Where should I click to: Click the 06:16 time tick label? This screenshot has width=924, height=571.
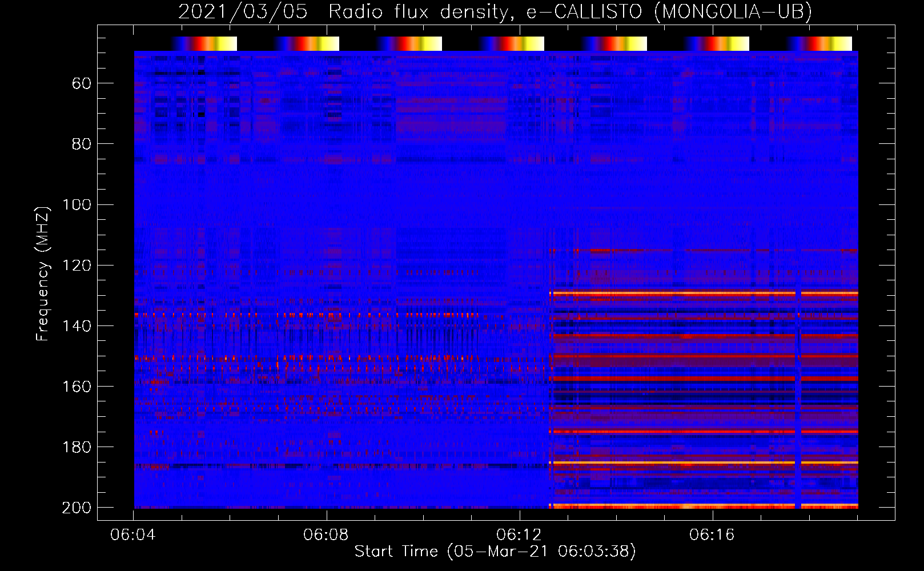[x=712, y=535]
